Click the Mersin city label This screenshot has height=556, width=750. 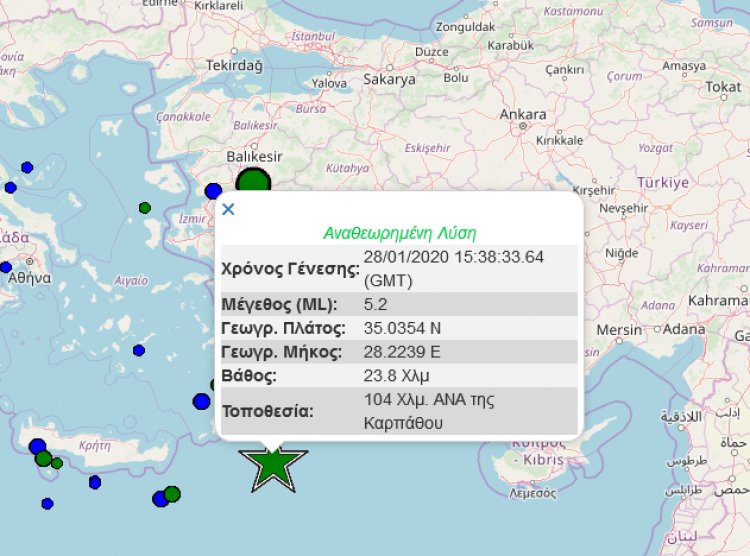(619, 330)
